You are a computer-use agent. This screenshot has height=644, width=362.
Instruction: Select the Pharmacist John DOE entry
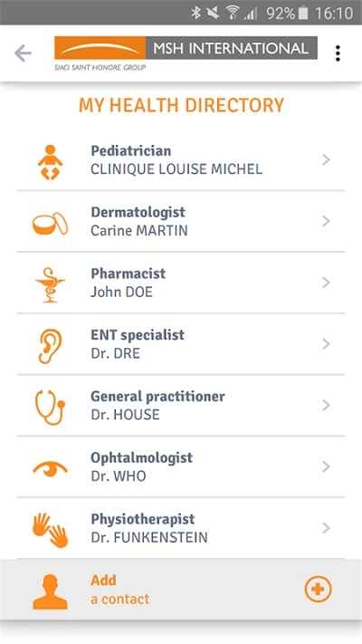pos(181,283)
